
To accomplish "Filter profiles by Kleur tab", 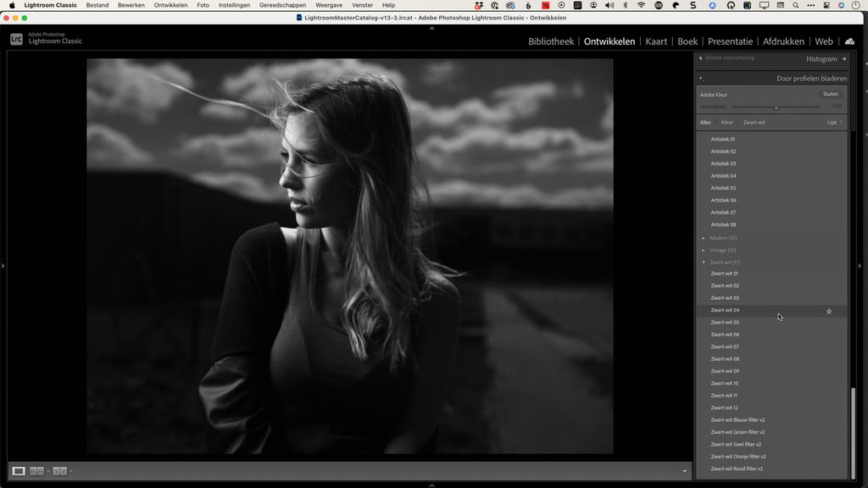I will 726,122.
